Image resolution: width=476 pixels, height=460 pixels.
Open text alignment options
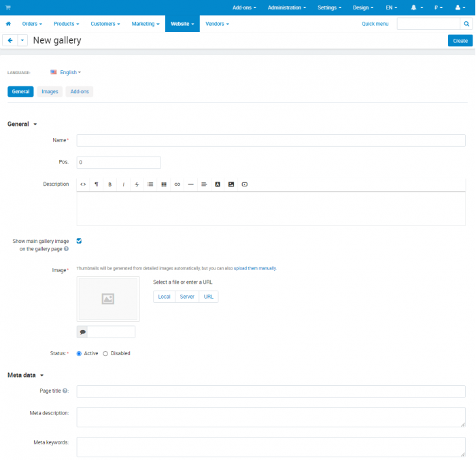point(204,184)
